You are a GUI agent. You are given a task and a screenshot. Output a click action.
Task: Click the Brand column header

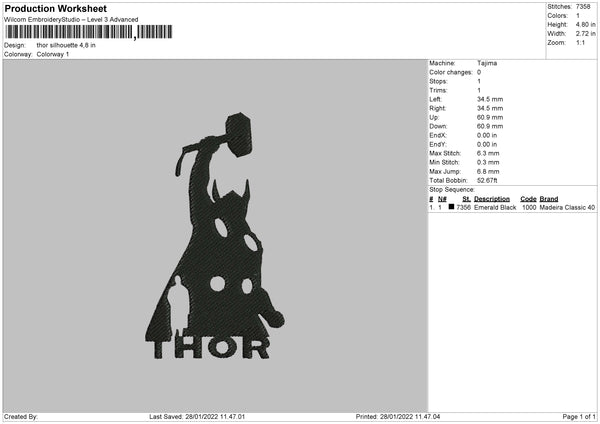pyautogui.click(x=549, y=199)
